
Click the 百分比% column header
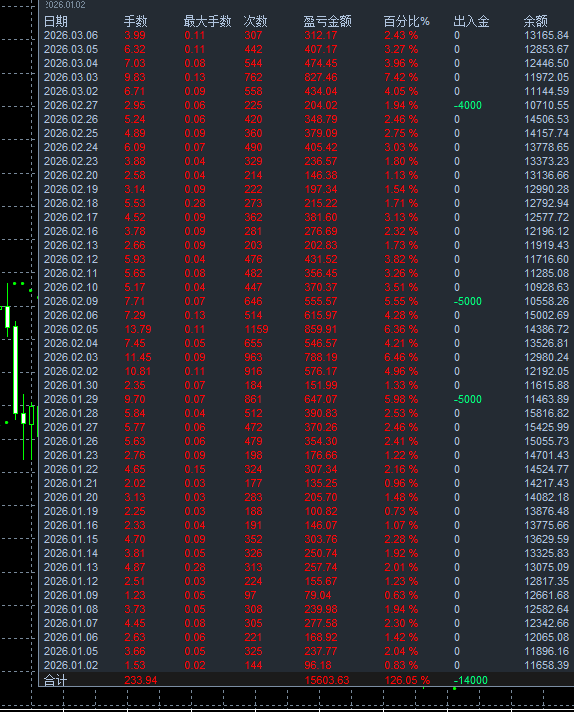click(406, 21)
